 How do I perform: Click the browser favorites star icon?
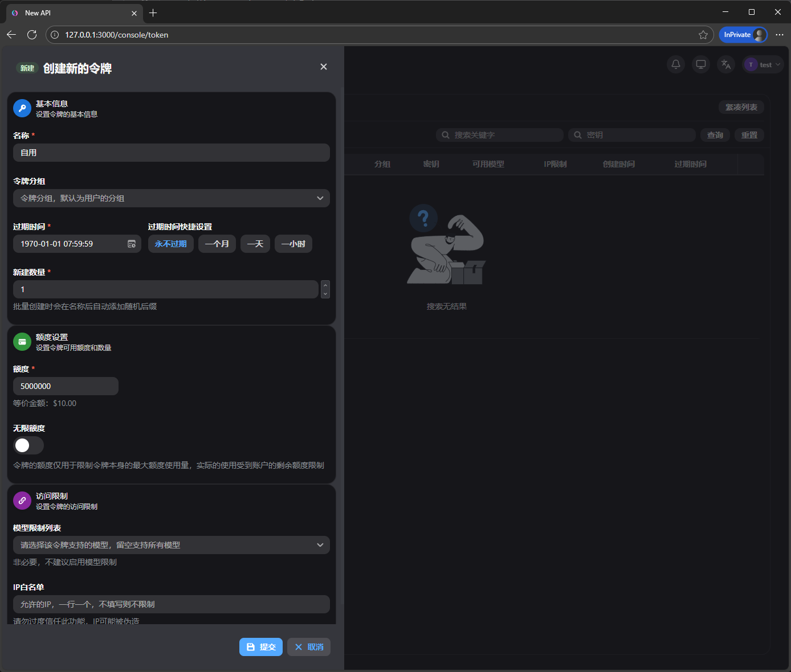click(703, 35)
